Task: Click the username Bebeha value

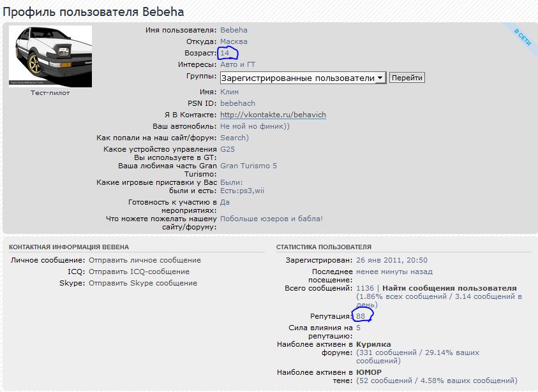Action: point(234,30)
